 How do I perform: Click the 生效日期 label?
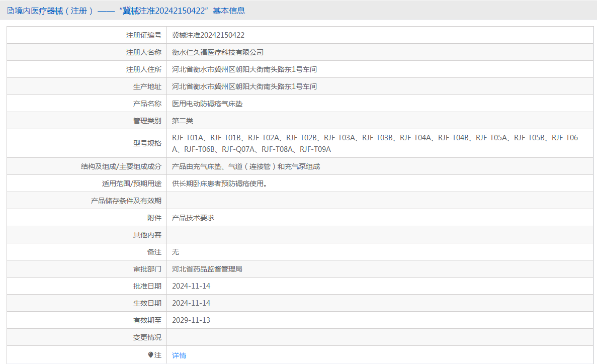point(147,303)
